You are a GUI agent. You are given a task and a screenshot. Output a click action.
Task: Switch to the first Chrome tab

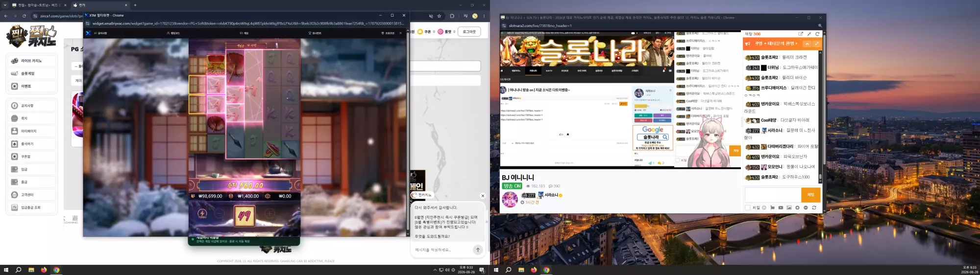coord(39,5)
